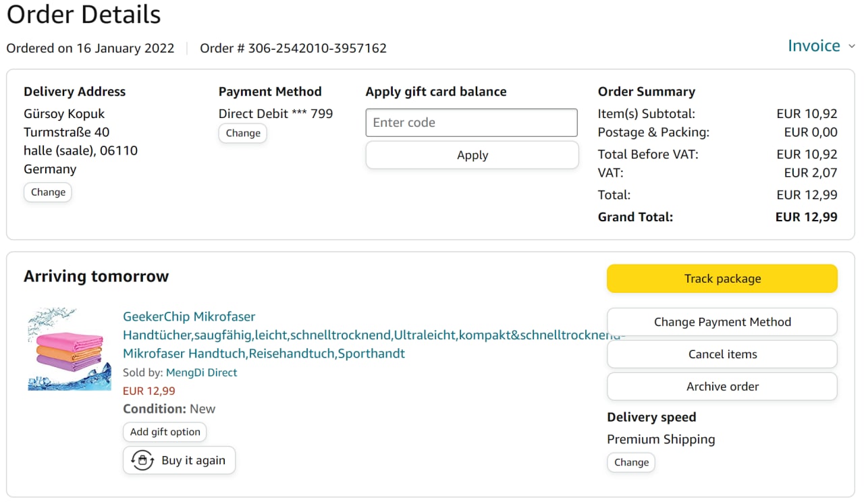Click the yellow Track package button
Viewport: 864px width, 504px height.
pos(722,279)
